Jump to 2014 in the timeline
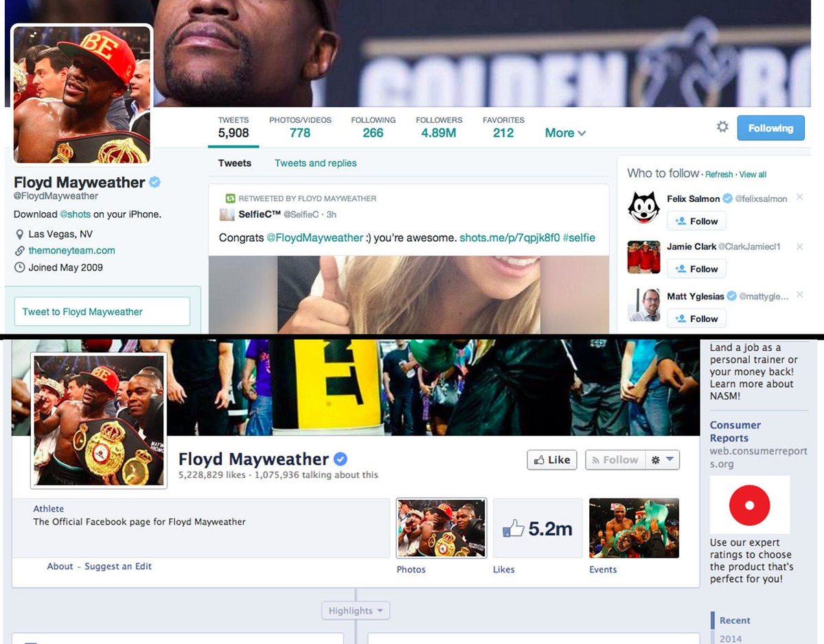 click(731, 639)
